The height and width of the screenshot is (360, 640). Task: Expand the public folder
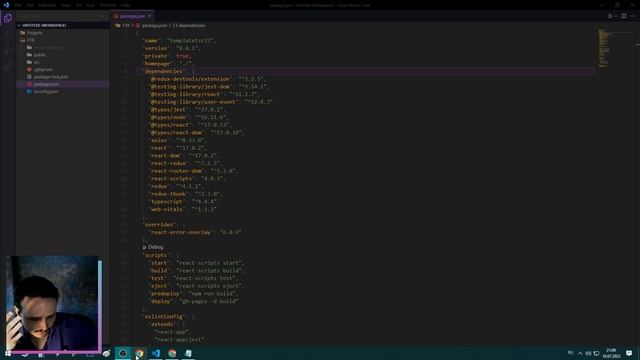[40, 55]
